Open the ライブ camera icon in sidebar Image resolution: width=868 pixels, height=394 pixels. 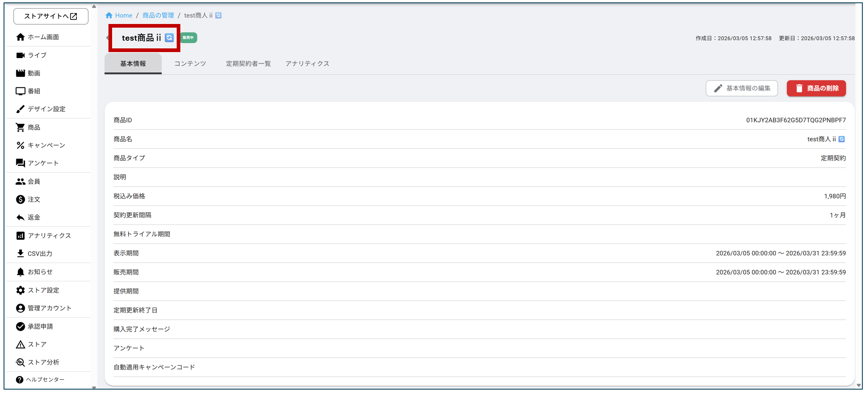click(20, 55)
